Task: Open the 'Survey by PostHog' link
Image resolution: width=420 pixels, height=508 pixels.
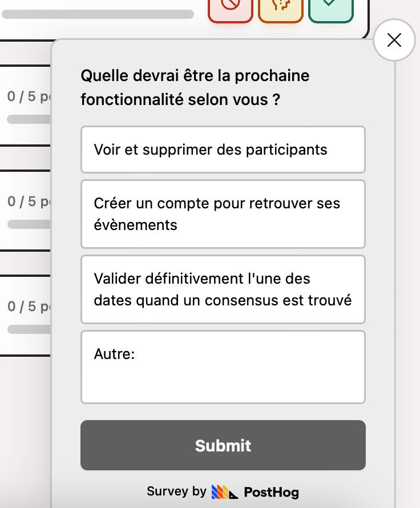Action: click(223, 491)
